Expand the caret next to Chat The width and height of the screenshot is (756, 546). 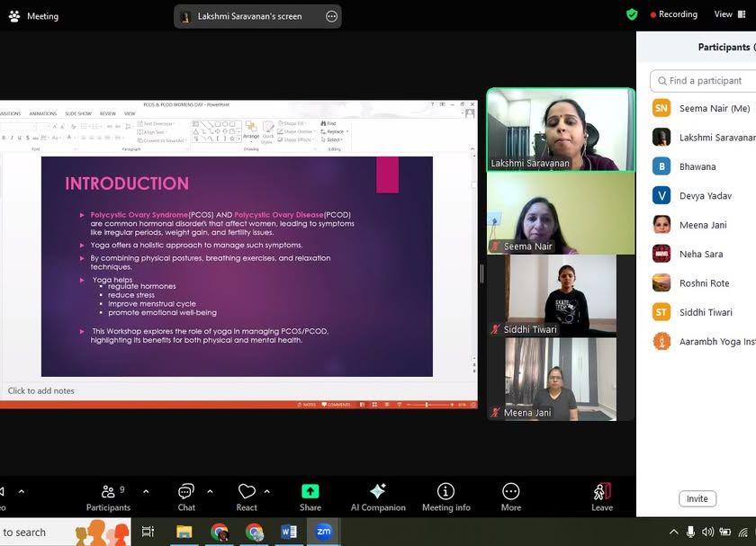(x=211, y=491)
